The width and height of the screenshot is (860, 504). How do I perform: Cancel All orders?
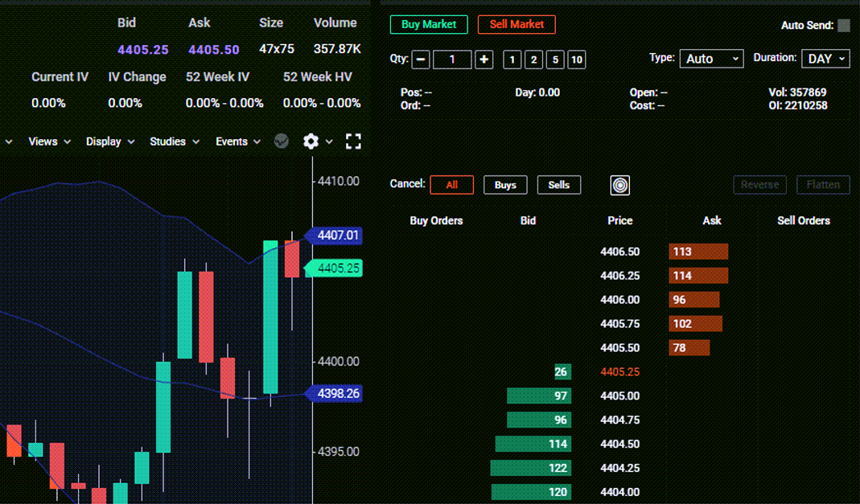pyautogui.click(x=451, y=185)
